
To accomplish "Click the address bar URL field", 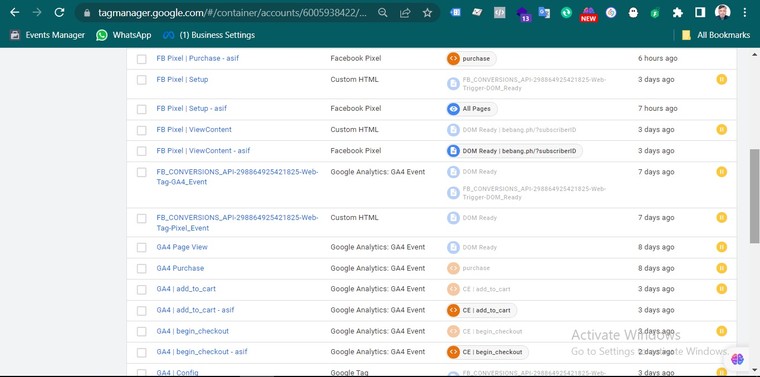I will pyautogui.click(x=232, y=13).
